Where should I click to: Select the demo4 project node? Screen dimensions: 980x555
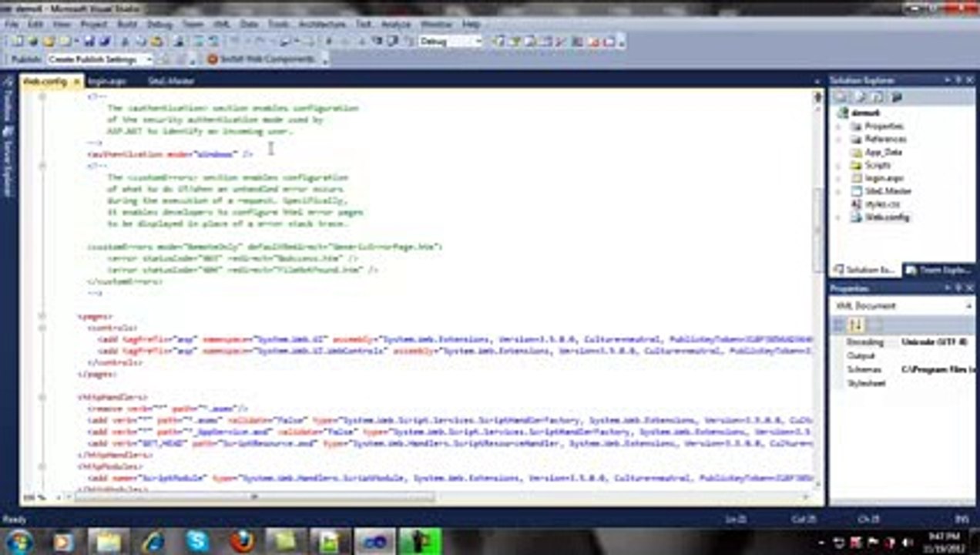click(x=866, y=113)
